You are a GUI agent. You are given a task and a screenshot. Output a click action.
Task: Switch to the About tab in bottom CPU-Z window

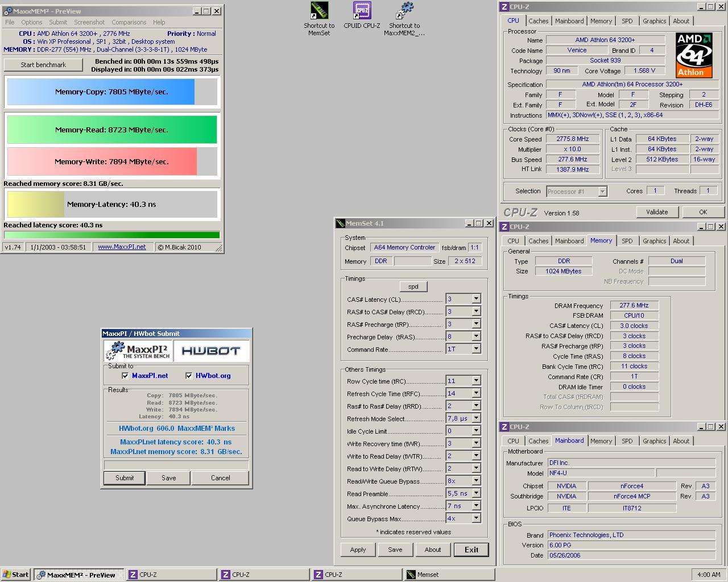click(x=681, y=441)
